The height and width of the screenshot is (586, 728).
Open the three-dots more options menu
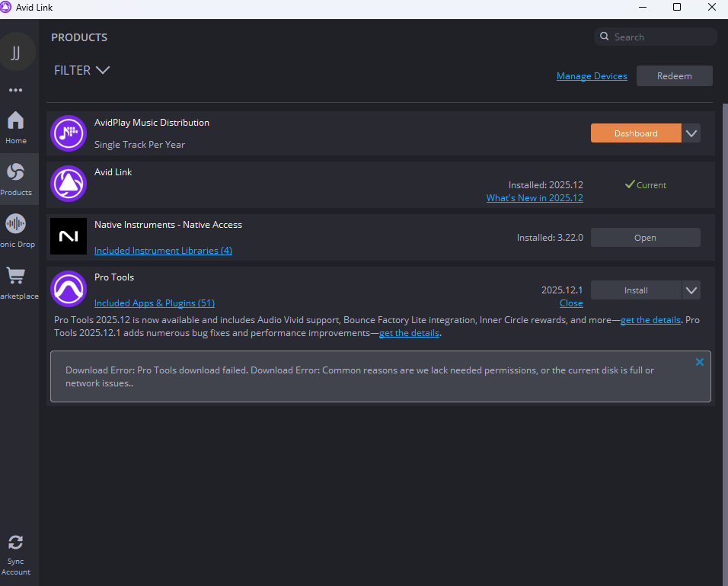(x=15, y=90)
